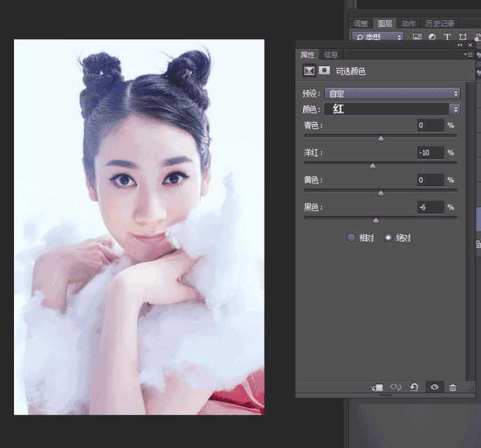Select the 相对 (Relative) radio button
481x448 pixels.
[x=351, y=238]
